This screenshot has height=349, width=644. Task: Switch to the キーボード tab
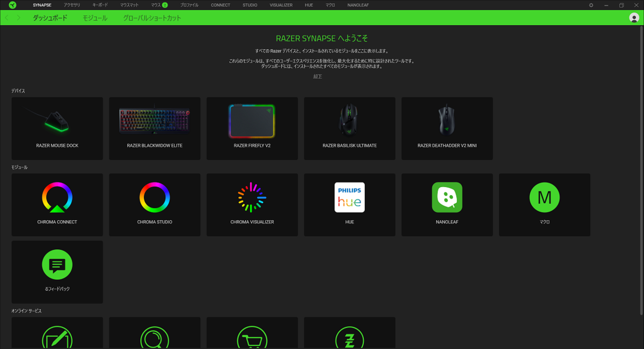(100, 5)
